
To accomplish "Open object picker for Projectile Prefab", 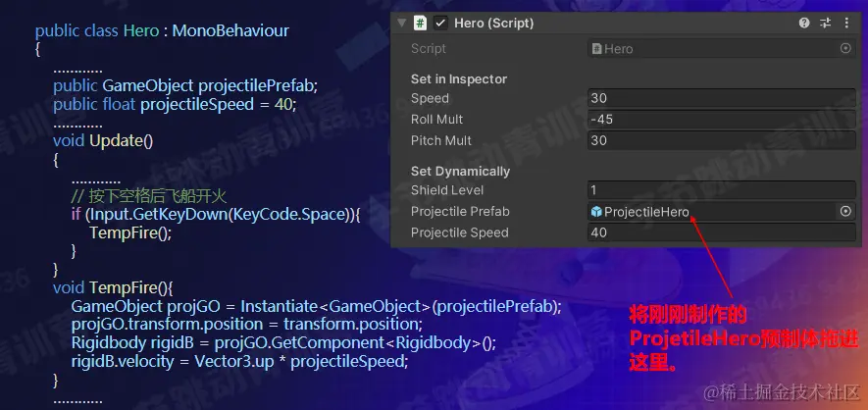I will [845, 211].
